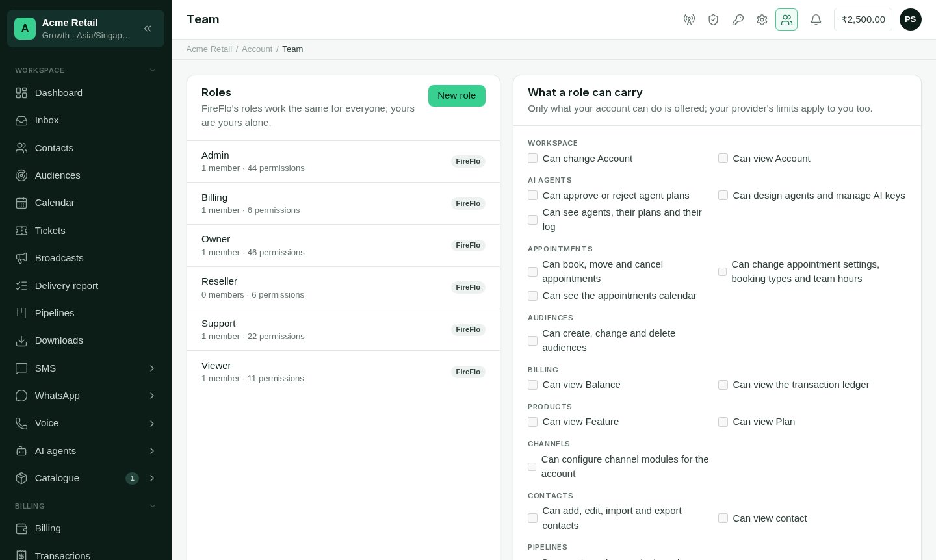Go to Account breadcrumb link

click(x=257, y=49)
